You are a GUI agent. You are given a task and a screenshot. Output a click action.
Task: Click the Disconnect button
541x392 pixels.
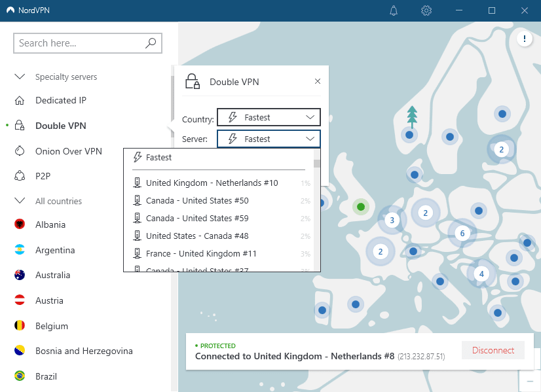493,350
